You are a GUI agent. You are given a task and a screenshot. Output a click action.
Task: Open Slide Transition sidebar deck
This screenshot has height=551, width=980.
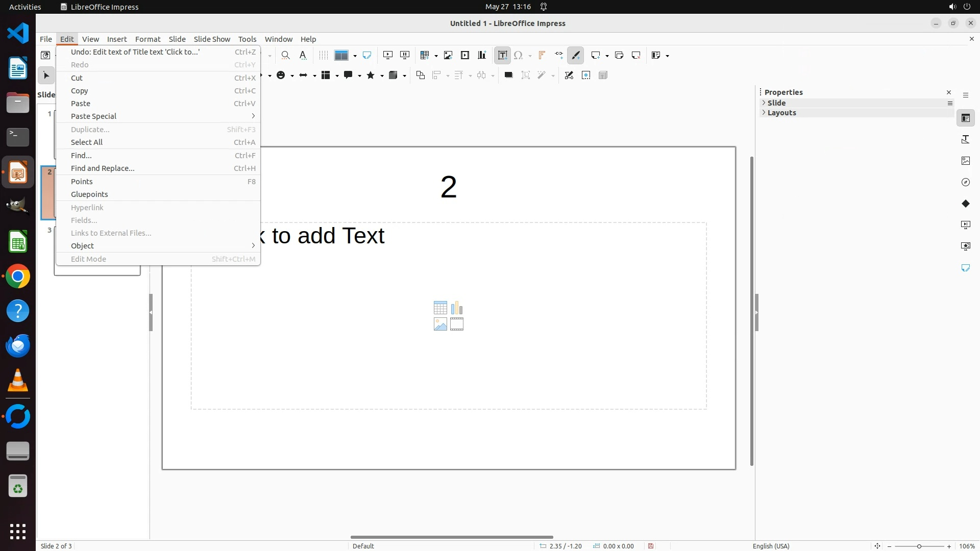[965, 225]
